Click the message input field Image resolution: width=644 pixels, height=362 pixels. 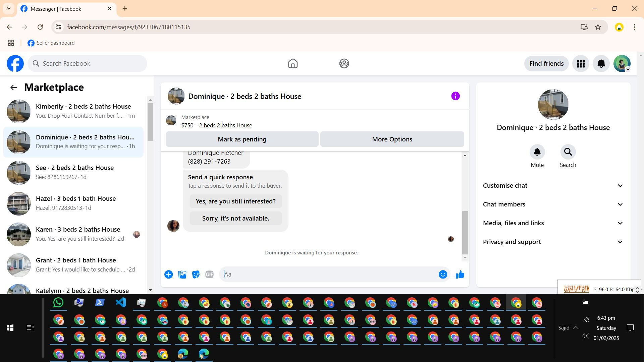(x=329, y=275)
